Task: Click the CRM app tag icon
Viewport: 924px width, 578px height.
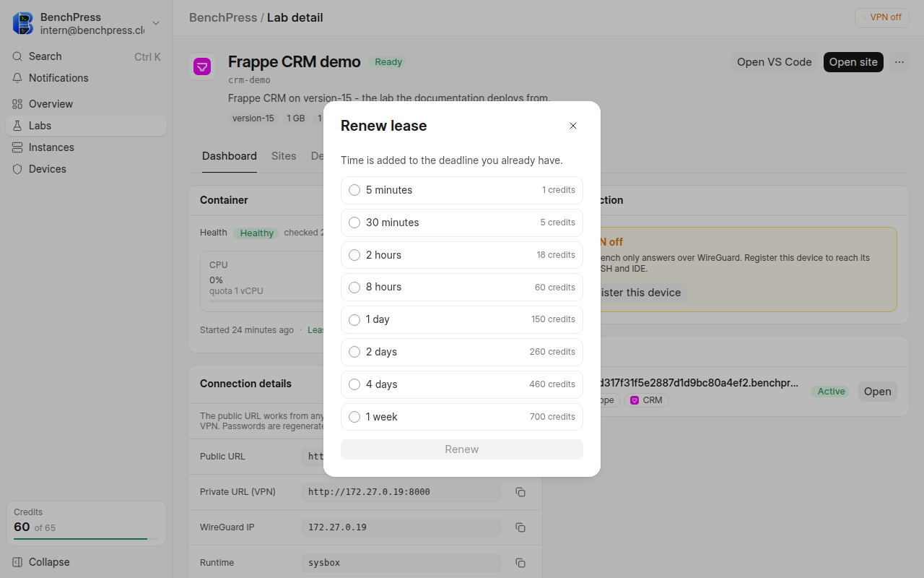Action: tap(635, 400)
